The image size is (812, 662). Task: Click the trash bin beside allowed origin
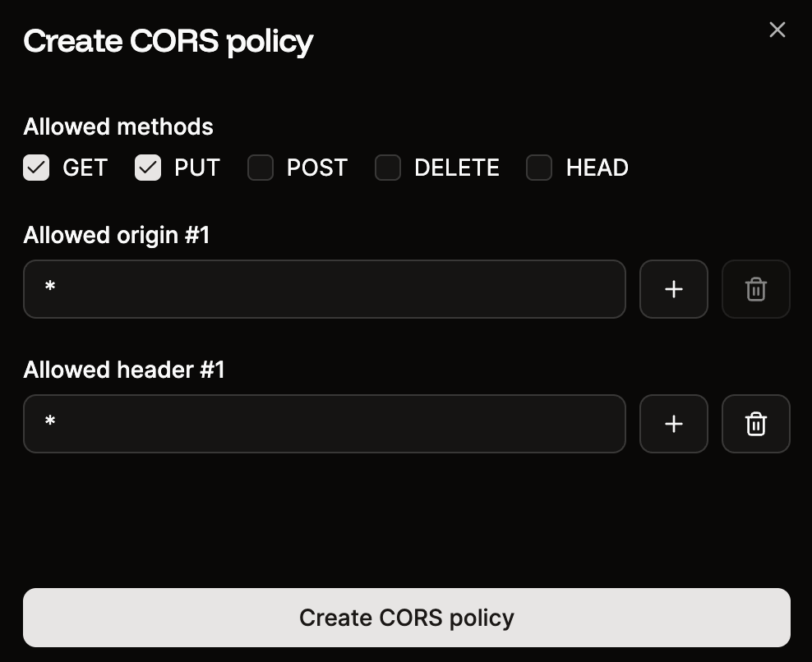pos(755,289)
